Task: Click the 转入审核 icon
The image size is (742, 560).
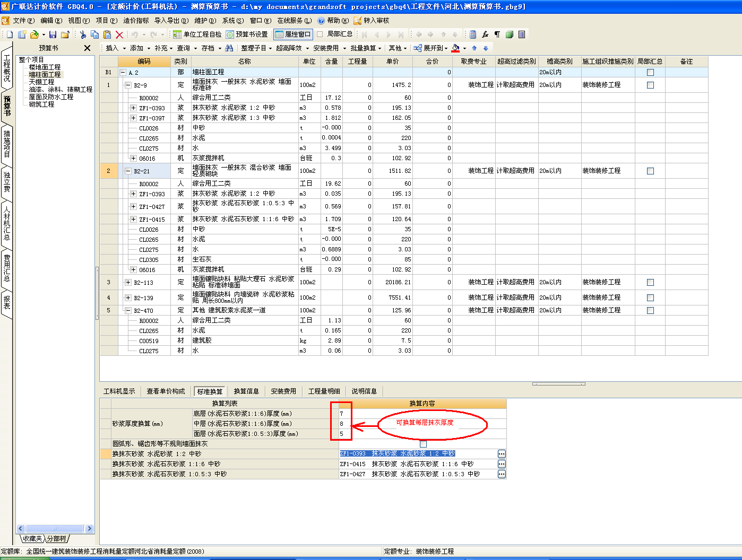Action: [x=358, y=21]
